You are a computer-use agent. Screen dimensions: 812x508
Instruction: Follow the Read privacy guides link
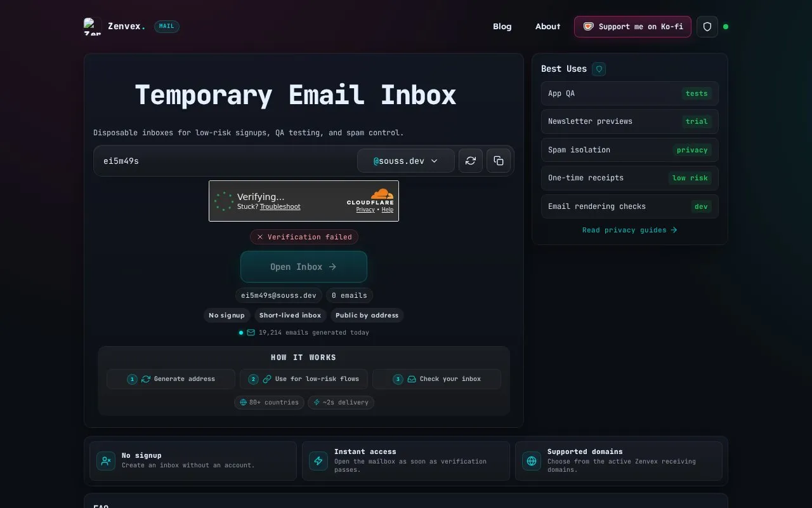pyautogui.click(x=629, y=230)
